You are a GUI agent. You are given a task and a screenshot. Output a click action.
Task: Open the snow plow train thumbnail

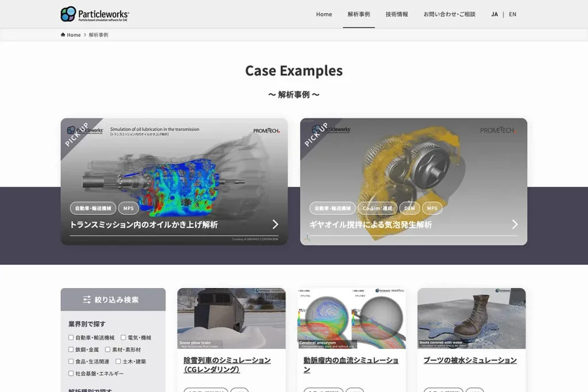(x=231, y=319)
